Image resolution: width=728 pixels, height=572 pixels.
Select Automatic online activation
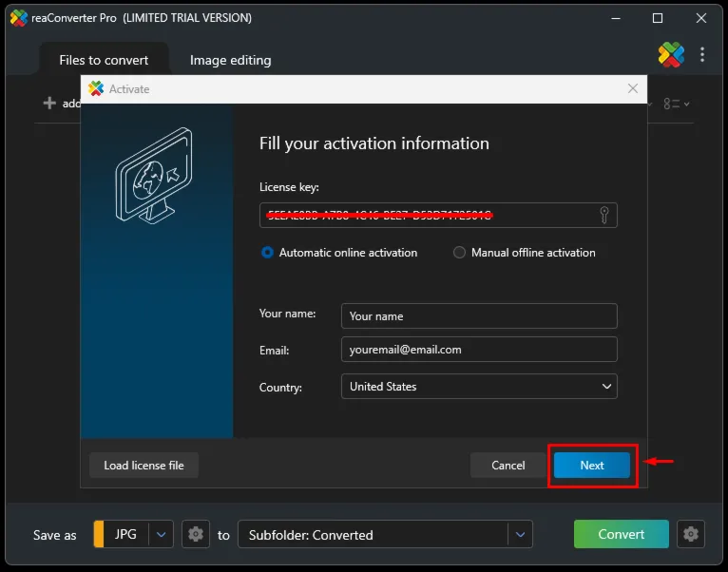(x=339, y=253)
